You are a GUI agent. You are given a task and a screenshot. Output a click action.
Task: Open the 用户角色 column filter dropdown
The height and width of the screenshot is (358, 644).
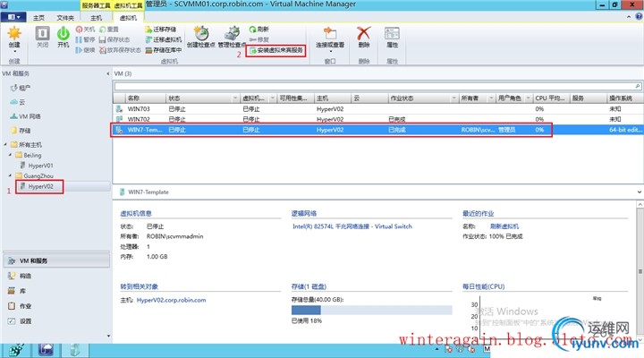point(528,98)
